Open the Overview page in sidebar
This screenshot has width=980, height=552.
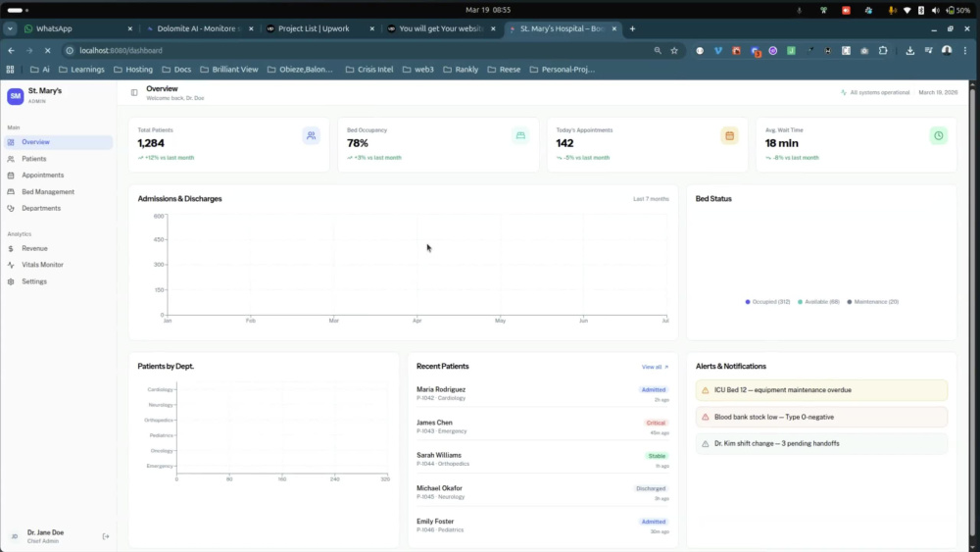[x=58, y=142]
